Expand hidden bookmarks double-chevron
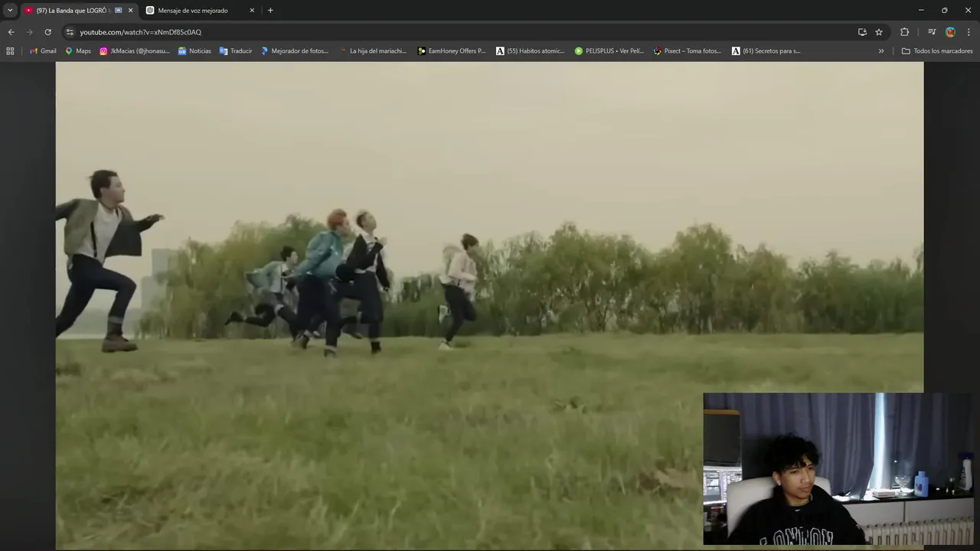 point(881,51)
